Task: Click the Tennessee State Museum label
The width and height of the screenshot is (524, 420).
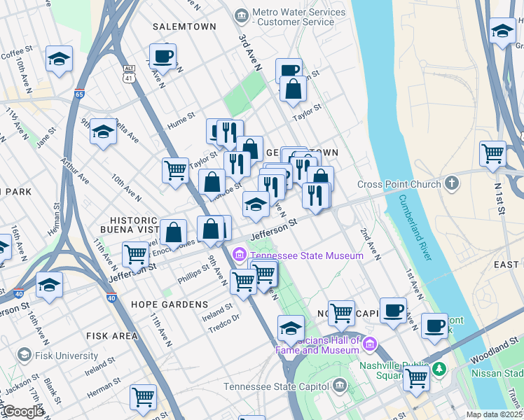Action: [306, 255]
